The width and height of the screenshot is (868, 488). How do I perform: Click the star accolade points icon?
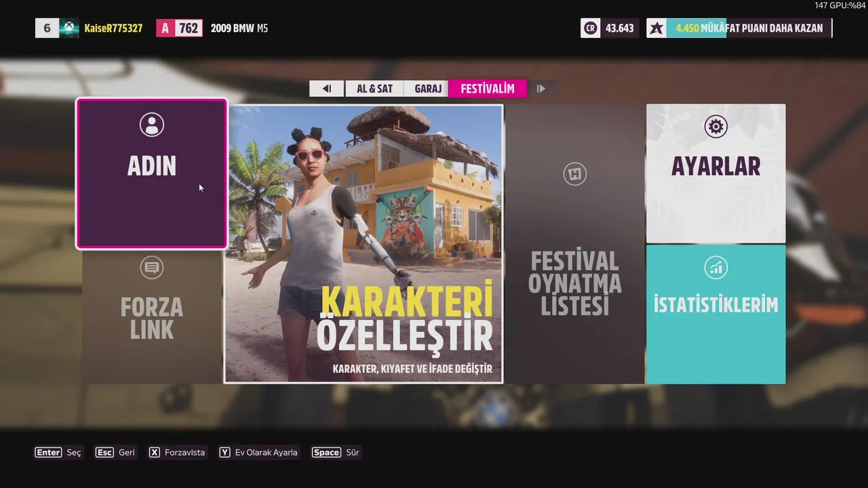point(656,28)
